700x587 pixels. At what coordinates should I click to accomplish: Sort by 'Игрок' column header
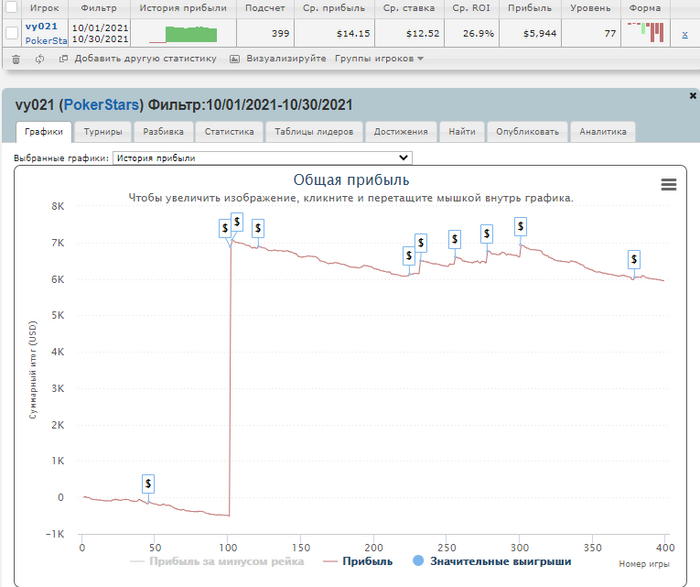[x=45, y=8]
